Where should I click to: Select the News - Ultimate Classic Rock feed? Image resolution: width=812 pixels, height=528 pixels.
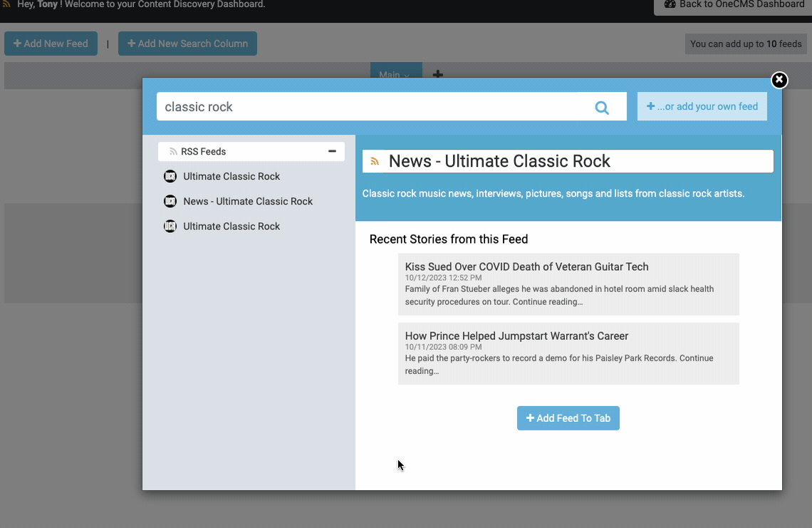pos(238,201)
